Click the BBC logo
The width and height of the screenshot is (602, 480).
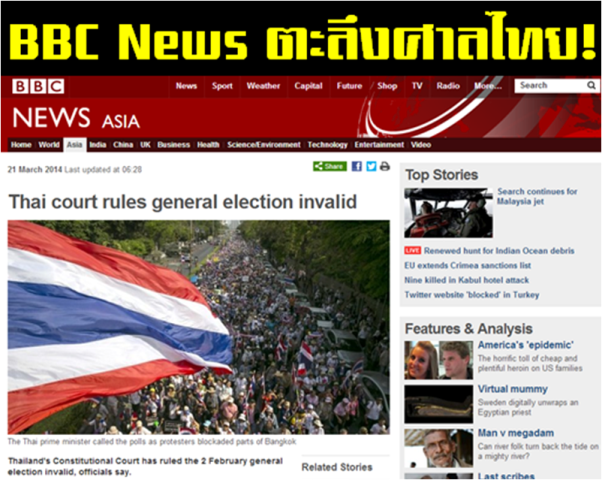(38, 86)
